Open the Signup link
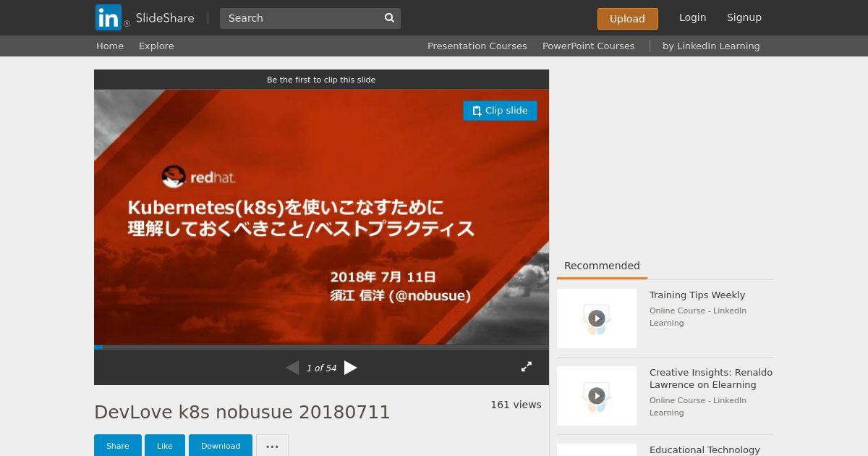 coord(744,17)
